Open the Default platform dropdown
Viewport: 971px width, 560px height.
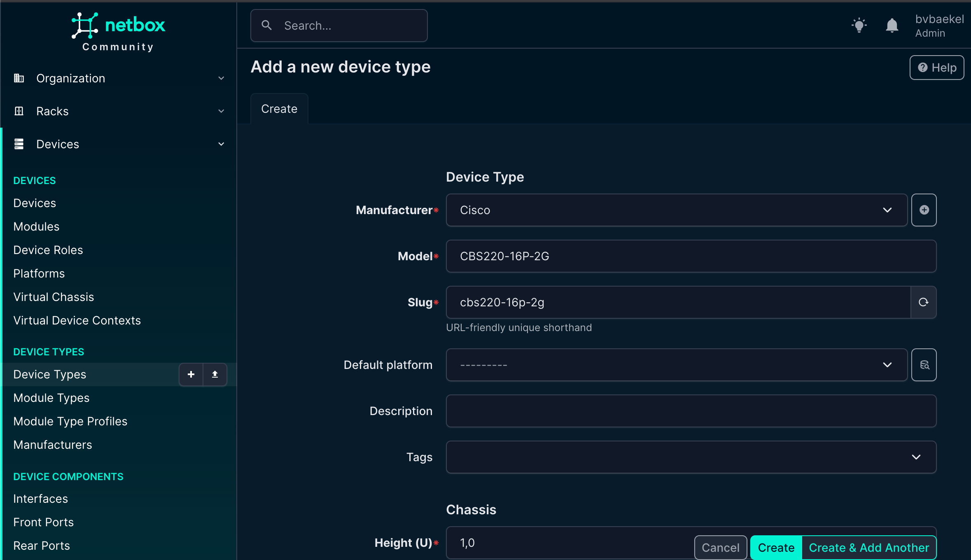676,365
